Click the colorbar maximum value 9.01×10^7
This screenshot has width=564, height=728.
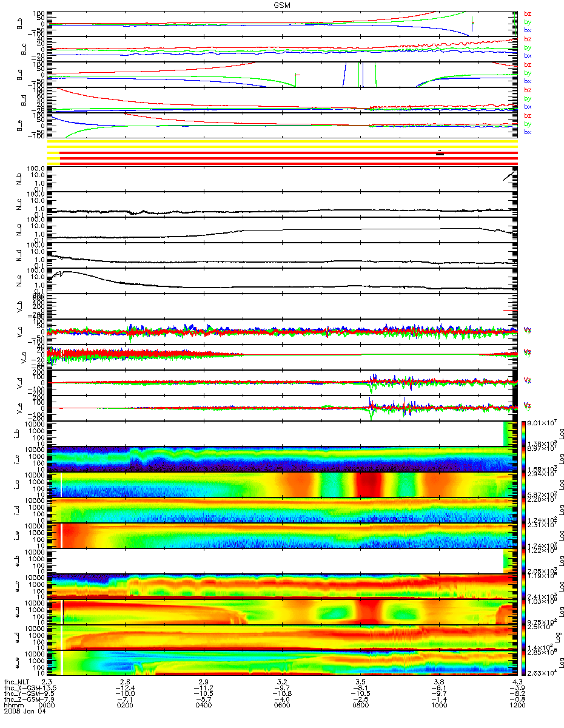pos(543,423)
